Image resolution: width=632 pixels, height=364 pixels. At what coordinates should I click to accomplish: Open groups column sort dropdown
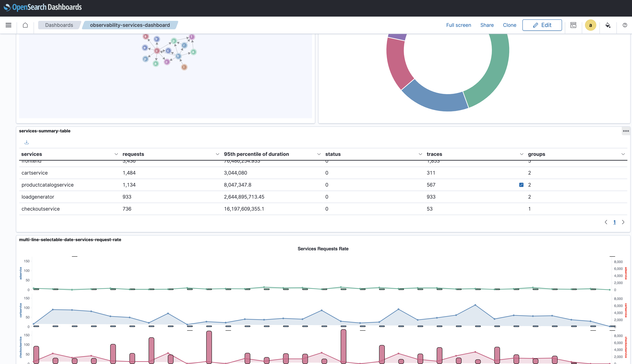[623, 154]
